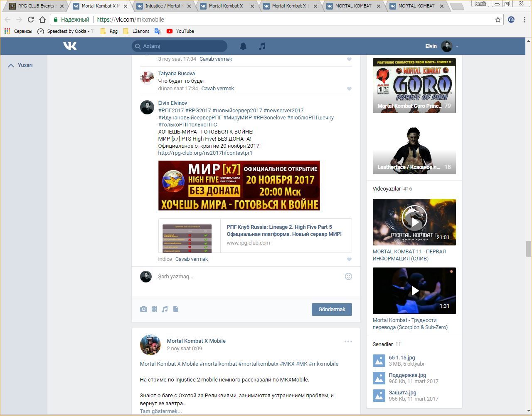
Task: Open the МИР x7 High Five banner image
Action: coord(239,186)
